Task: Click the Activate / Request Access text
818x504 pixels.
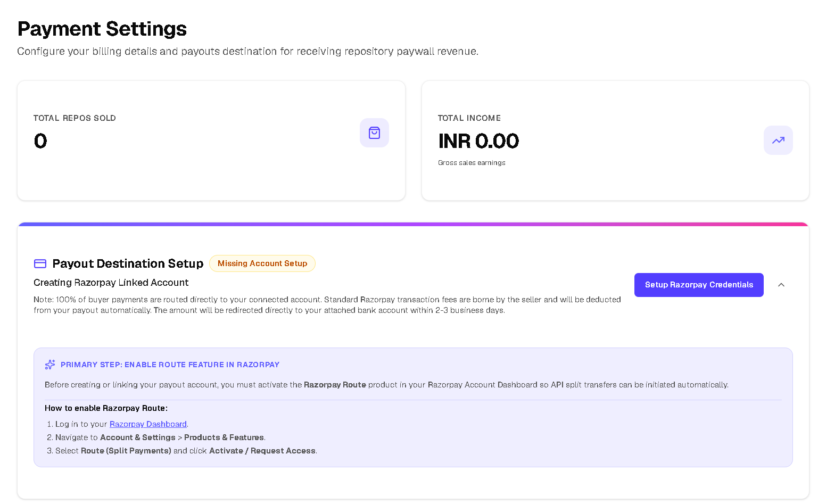Action: tap(262, 451)
